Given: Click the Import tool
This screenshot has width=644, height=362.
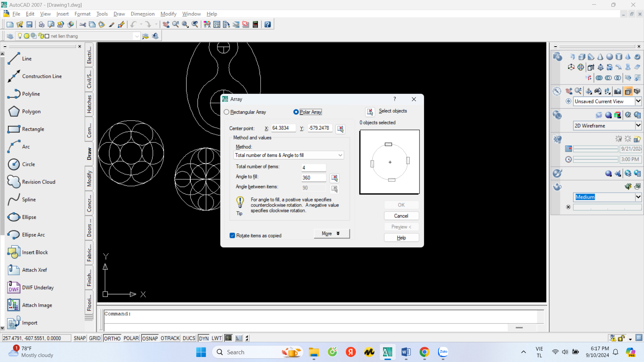Looking at the screenshot, I should (22, 323).
